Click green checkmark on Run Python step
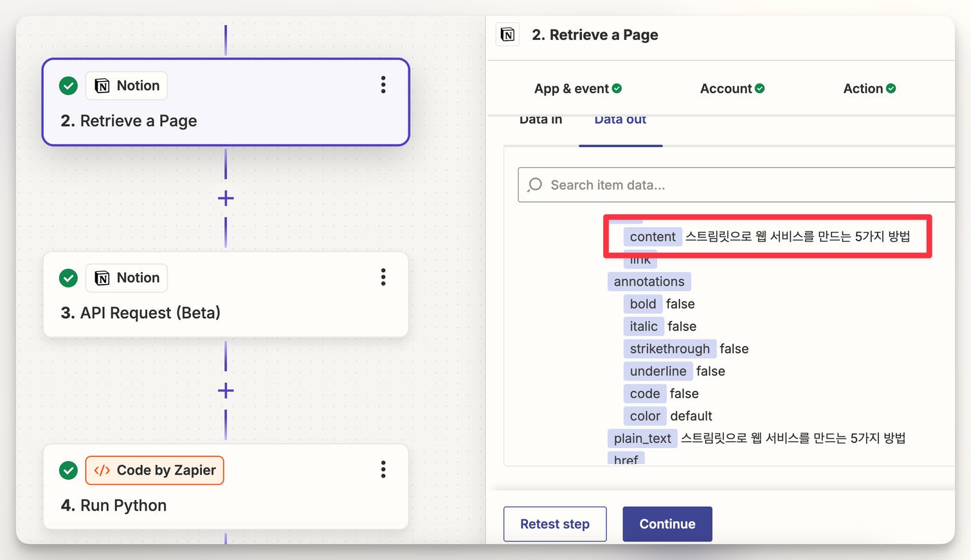Screen dimensions: 971x560 tap(68, 471)
